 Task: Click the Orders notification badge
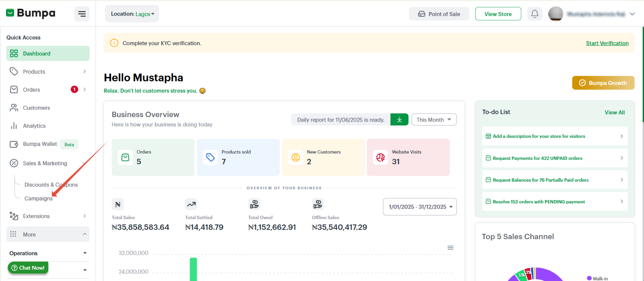coord(74,89)
